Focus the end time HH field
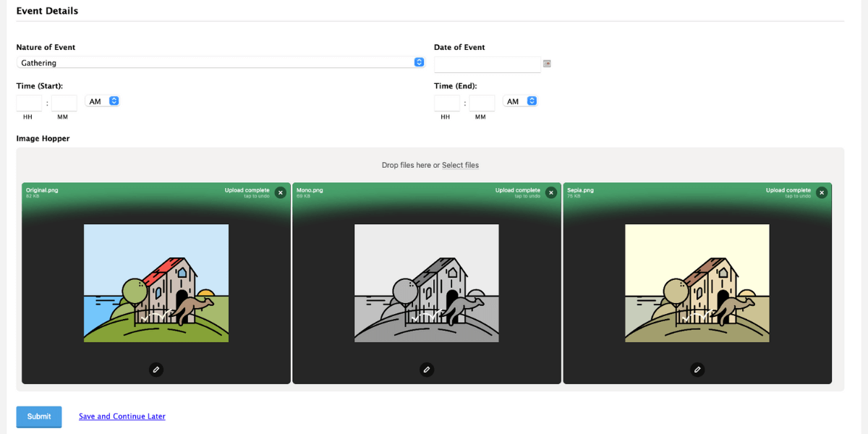The width and height of the screenshot is (868, 434). (x=447, y=103)
